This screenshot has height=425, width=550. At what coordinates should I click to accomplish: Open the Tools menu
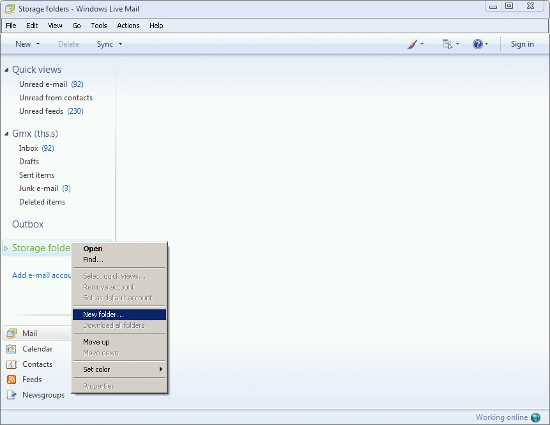99,26
